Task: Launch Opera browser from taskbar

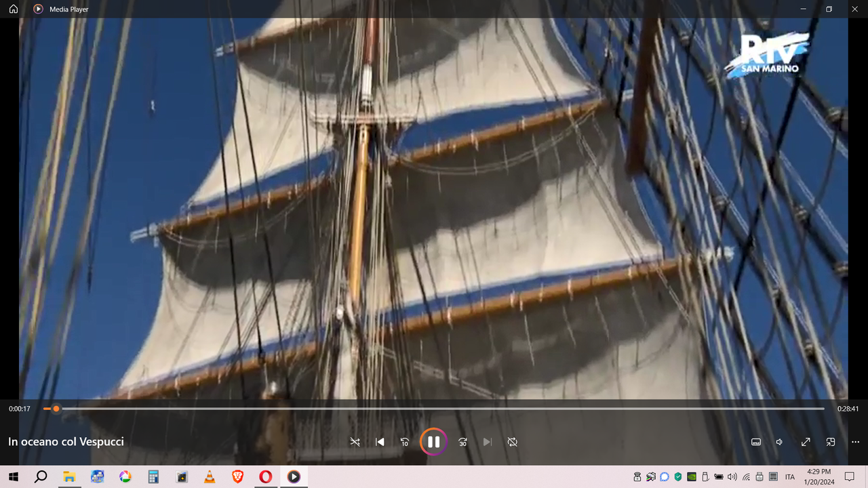Action: [x=265, y=477]
